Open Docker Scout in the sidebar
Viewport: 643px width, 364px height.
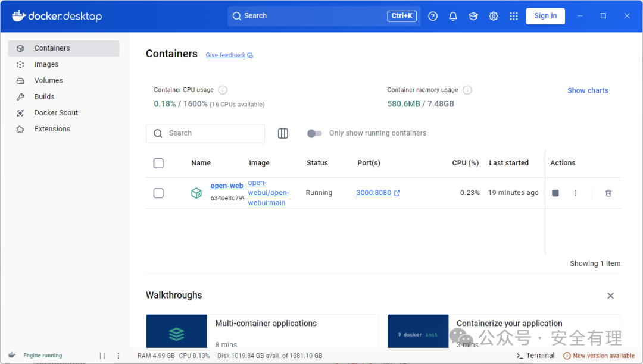(64, 113)
